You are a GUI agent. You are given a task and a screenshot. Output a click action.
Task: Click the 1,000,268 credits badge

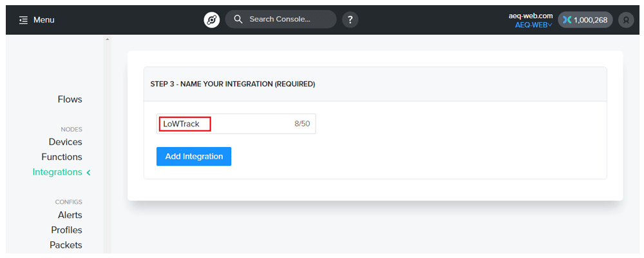click(585, 20)
